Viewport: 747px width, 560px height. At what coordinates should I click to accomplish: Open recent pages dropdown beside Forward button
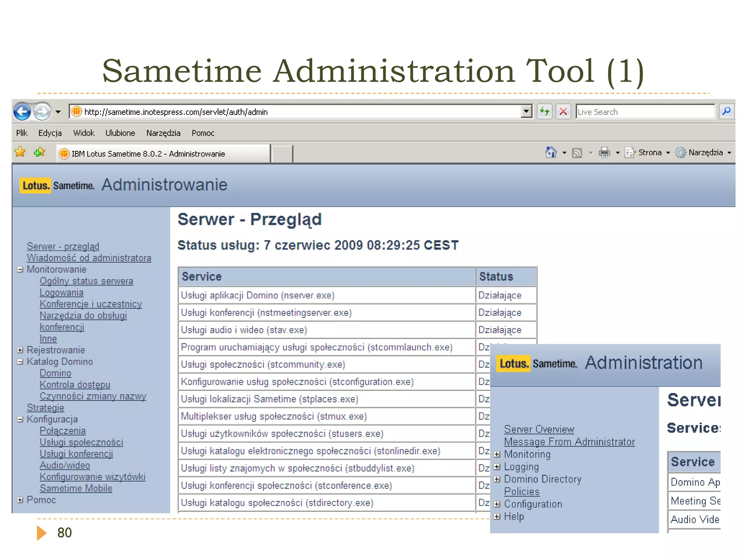tap(58, 112)
